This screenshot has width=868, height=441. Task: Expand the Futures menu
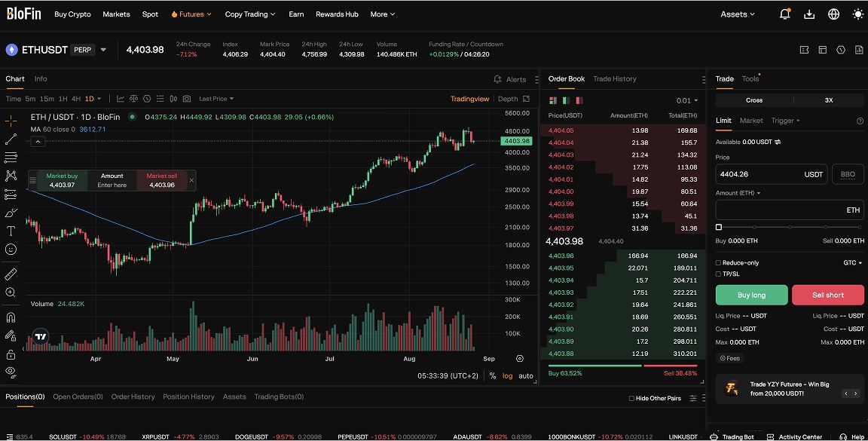[x=191, y=14]
